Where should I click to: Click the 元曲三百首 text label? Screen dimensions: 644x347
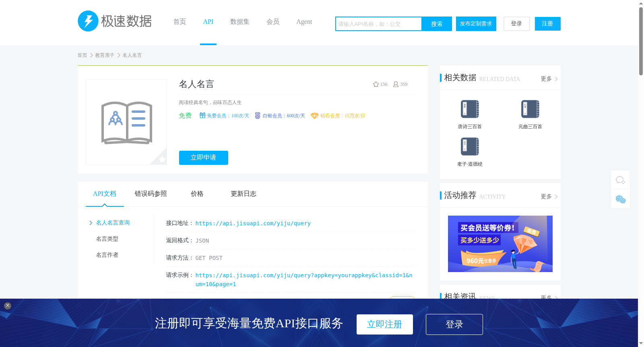[x=530, y=127]
